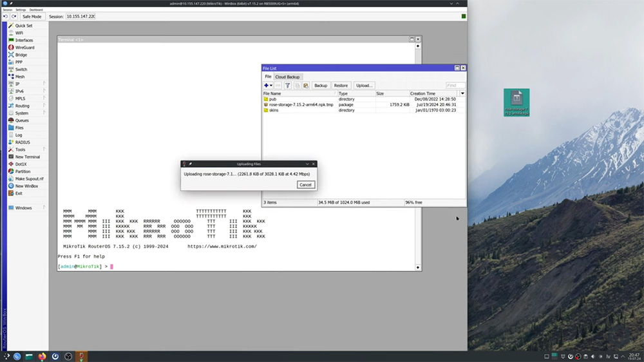Switch to the Cloud Backup tab
Screen dimensions: 644x362
287,77
